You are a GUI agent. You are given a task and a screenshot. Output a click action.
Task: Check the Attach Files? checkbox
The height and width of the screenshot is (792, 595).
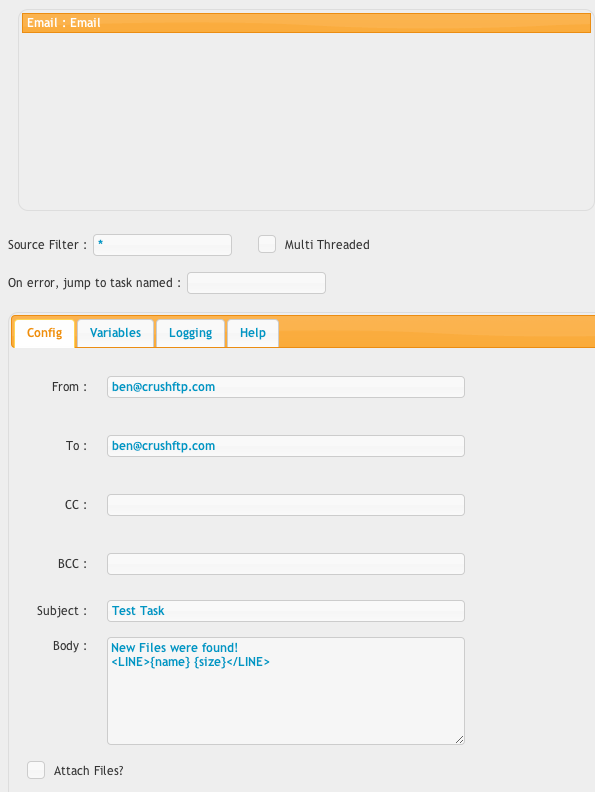[36, 770]
